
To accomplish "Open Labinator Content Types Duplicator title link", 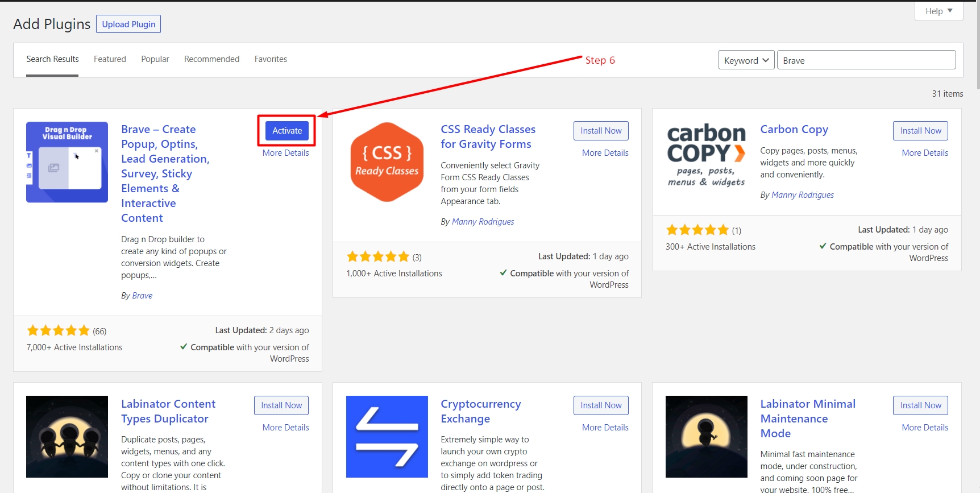I will tap(168, 411).
